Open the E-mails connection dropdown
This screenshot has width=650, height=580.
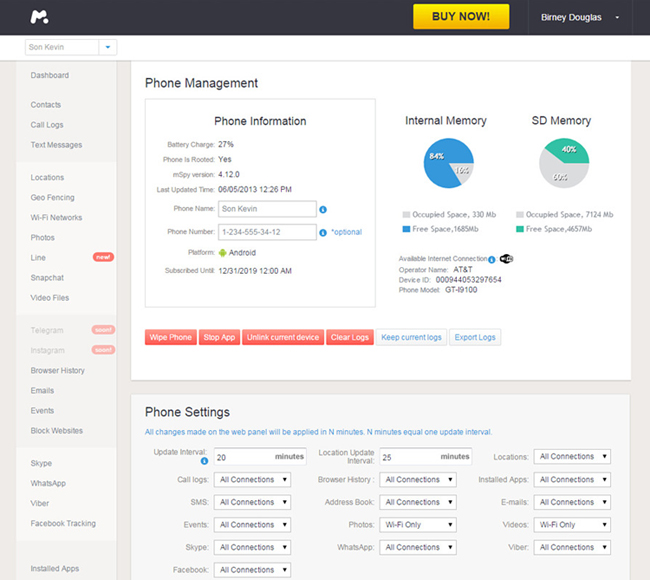coord(572,502)
